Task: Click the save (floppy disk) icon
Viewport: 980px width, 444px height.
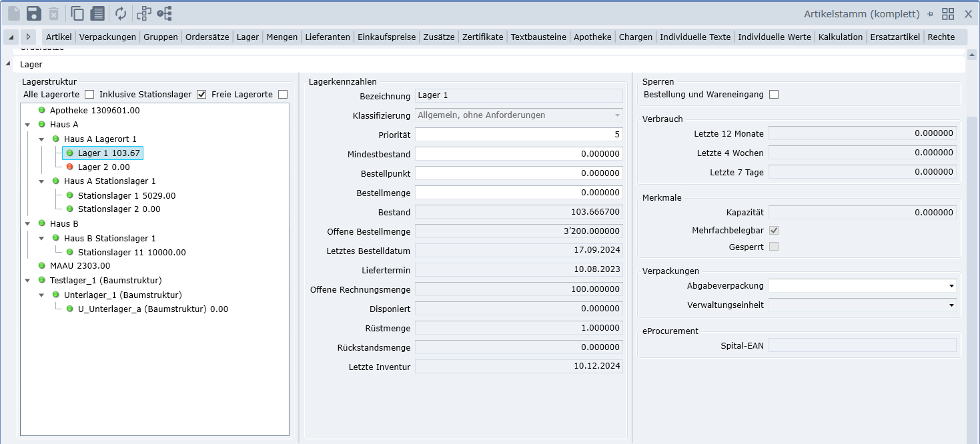Action: pyautogui.click(x=34, y=13)
